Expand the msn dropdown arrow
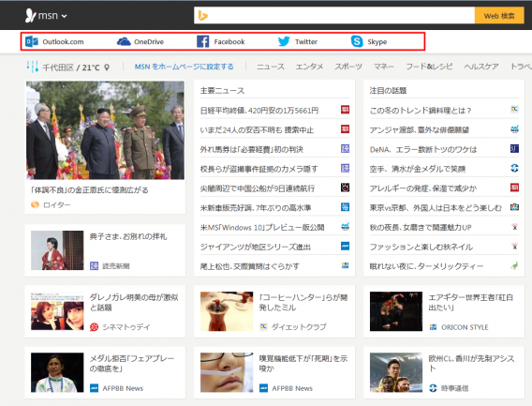This screenshot has height=406, width=532. (x=64, y=16)
